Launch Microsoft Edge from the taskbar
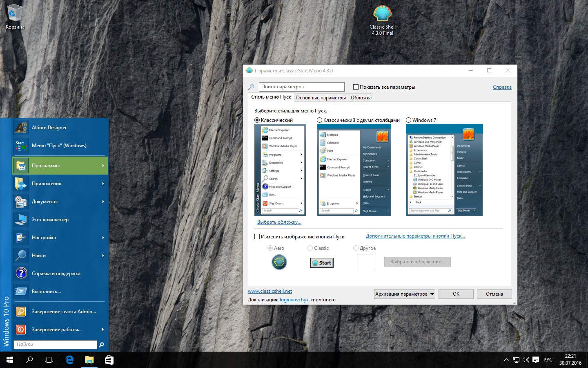The height and width of the screenshot is (368, 588). point(69,360)
